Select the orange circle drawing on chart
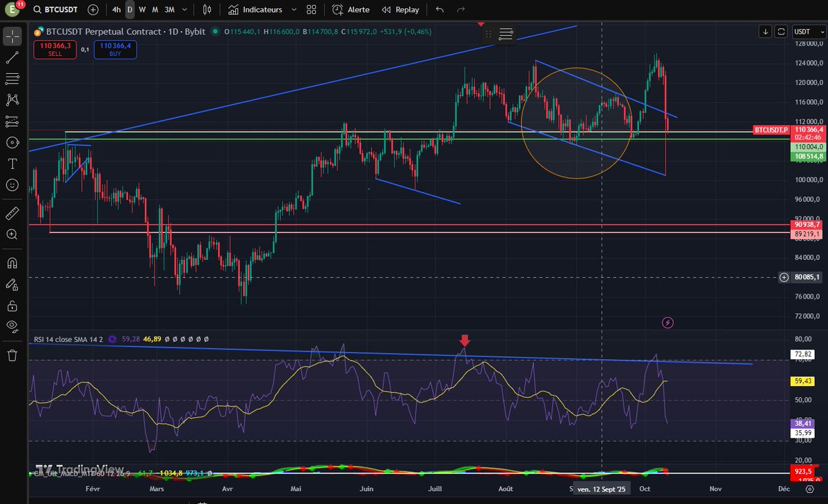This screenshot has height=504, width=828. pyautogui.click(x=576, y=123)
